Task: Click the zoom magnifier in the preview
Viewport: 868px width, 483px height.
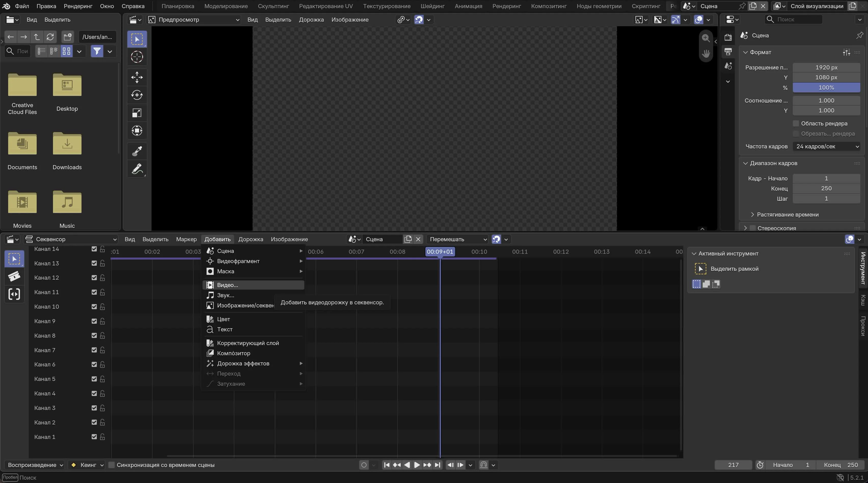Action: click(706, 38)
